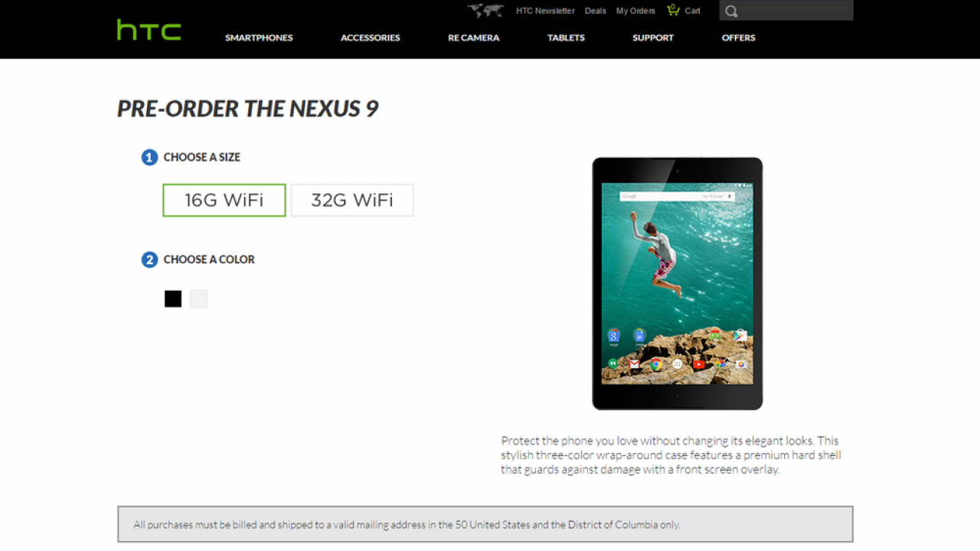The width and height of the screenshot is (980, 551).
Task: Click the search magnifier icon
Action: pyautogui.click(x=731, y=11)
